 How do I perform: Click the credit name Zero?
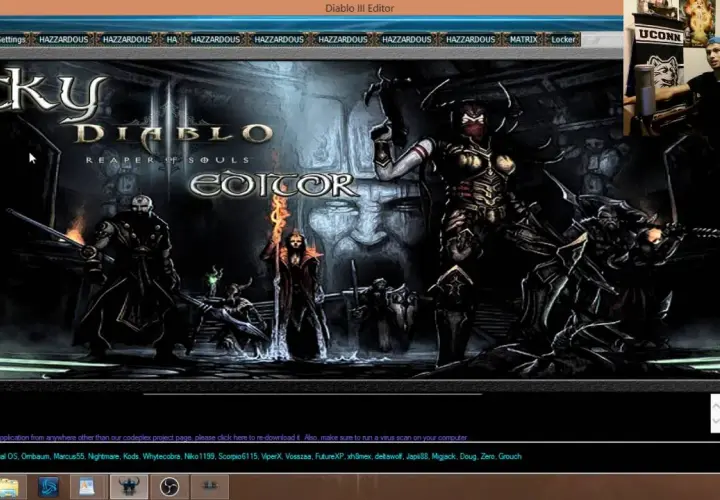488,456
